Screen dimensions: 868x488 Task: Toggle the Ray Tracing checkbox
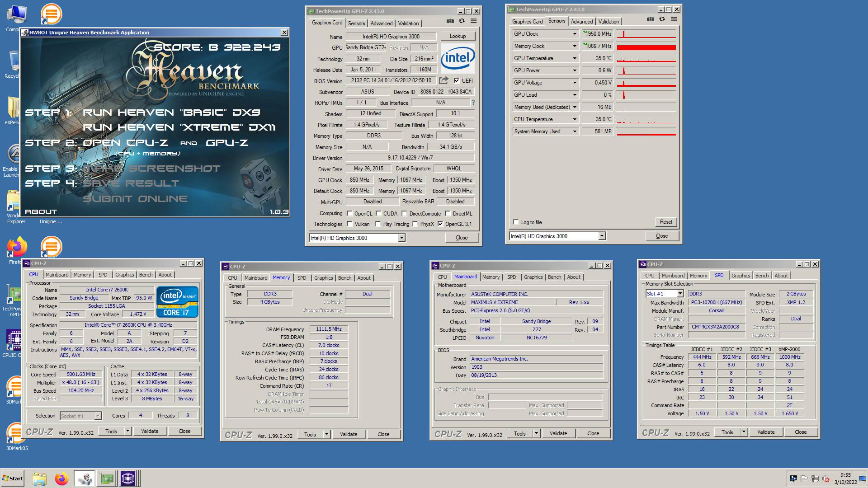[378, 224]
